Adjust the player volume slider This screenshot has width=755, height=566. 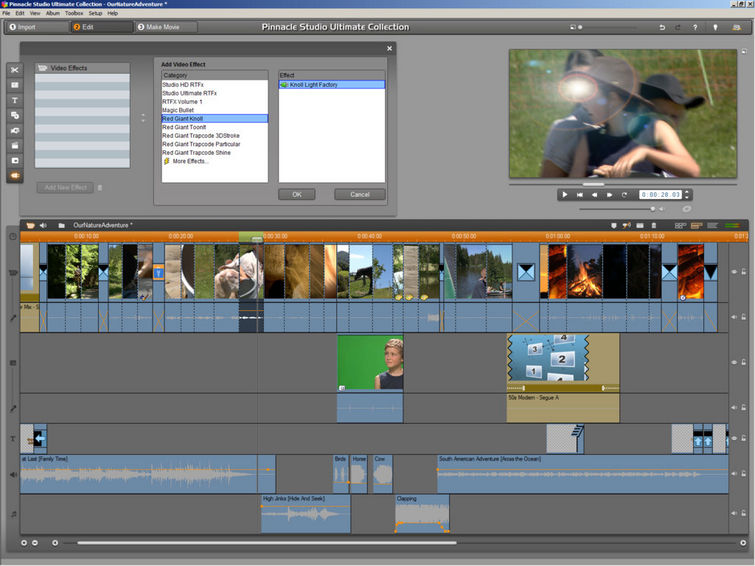653,209
